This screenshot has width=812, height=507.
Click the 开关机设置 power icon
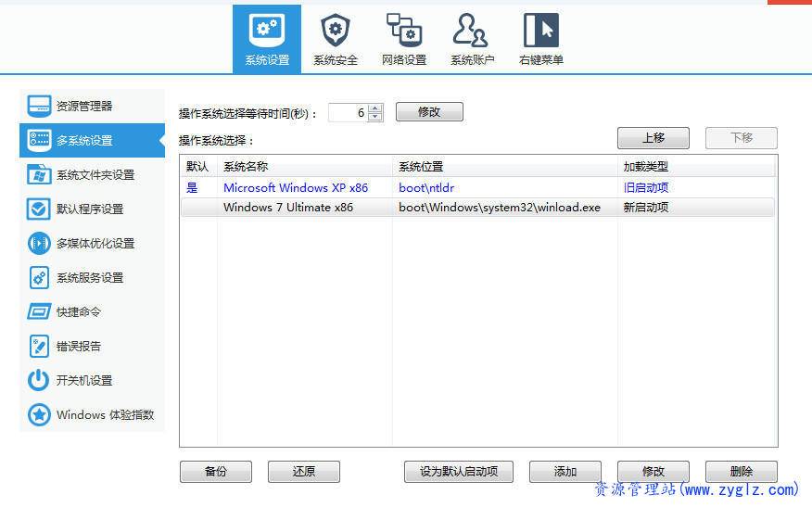pos(39,380)
